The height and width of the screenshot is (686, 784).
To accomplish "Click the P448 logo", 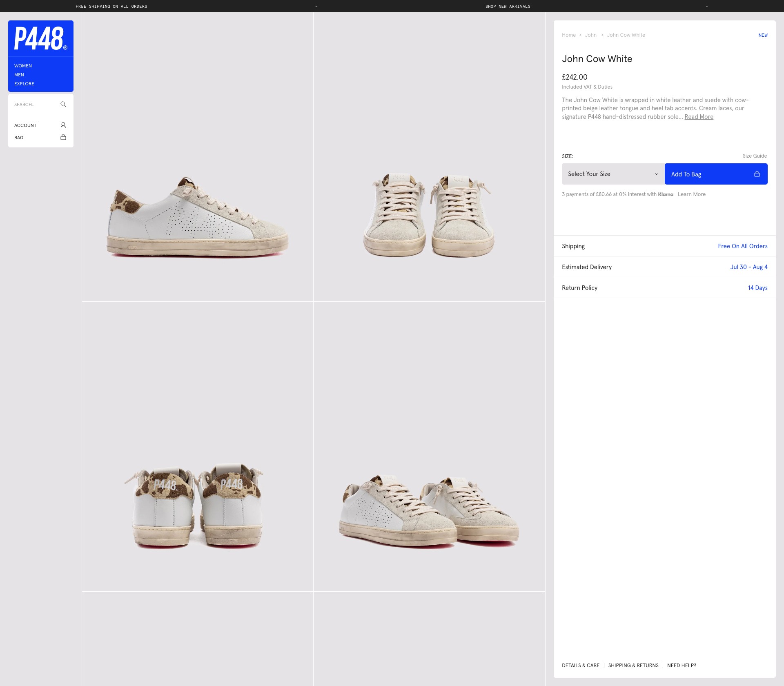I will tap(41, 38).
